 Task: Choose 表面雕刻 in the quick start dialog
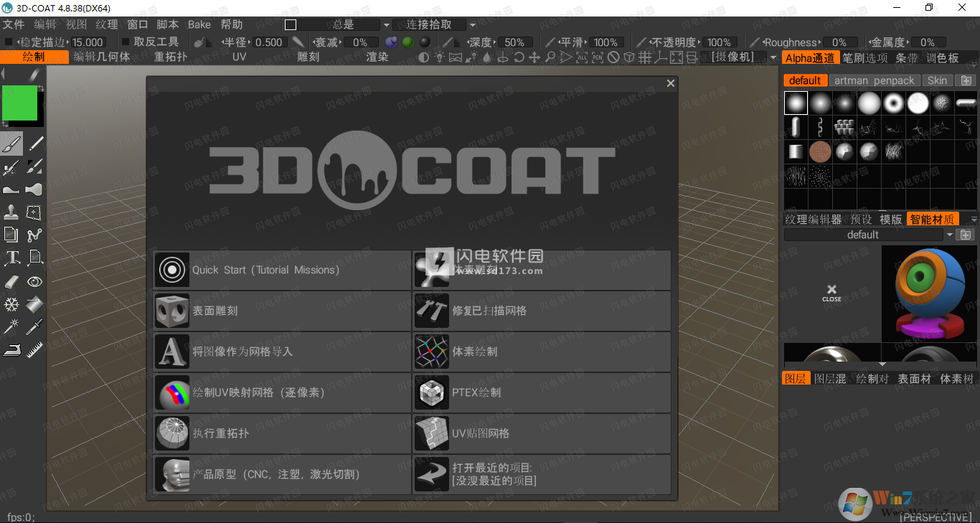pos(280,311)
